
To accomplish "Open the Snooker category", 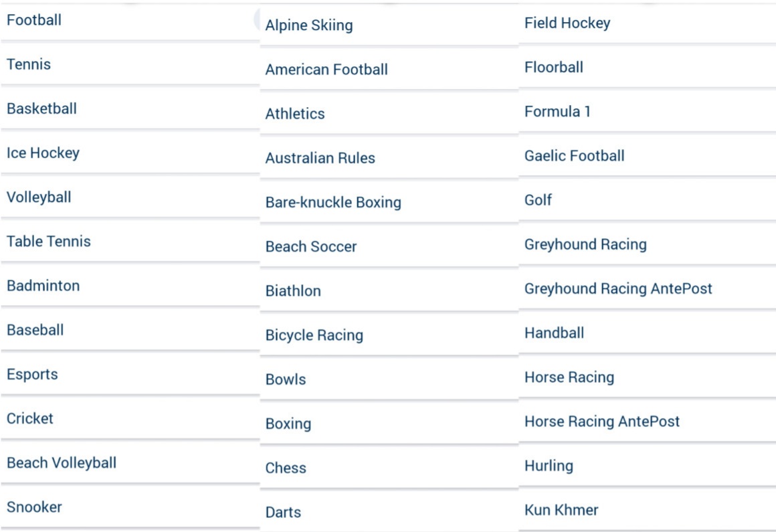I will coord(34,507).
